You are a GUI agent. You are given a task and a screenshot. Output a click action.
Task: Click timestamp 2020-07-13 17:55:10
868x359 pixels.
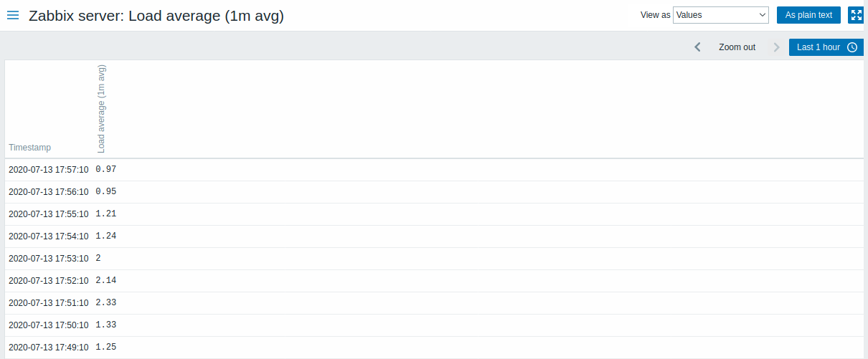49,214
